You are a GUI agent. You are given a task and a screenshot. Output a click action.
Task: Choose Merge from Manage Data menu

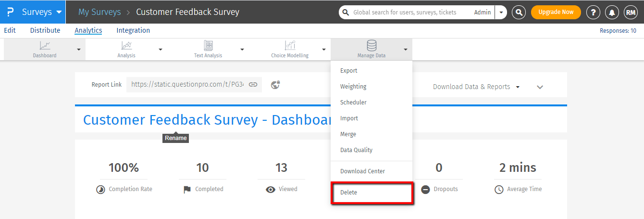pos(372,134)
